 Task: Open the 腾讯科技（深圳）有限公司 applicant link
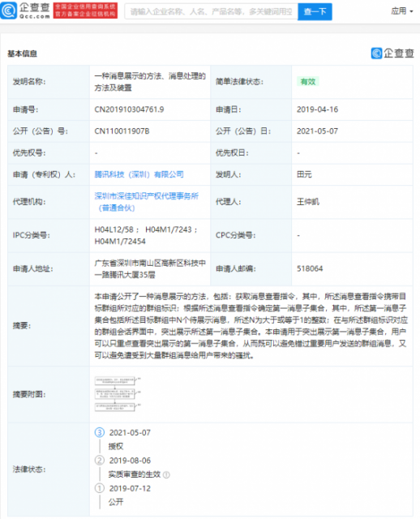139,174
